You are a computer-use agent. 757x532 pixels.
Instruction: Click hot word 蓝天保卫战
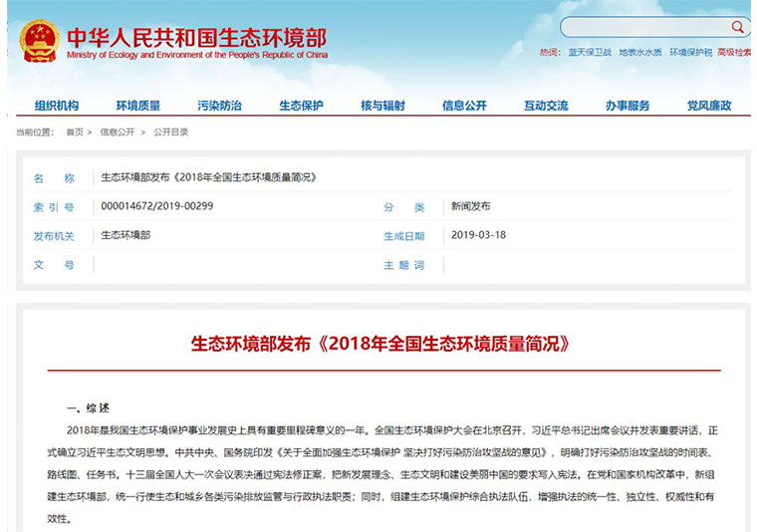click(590, 52)
